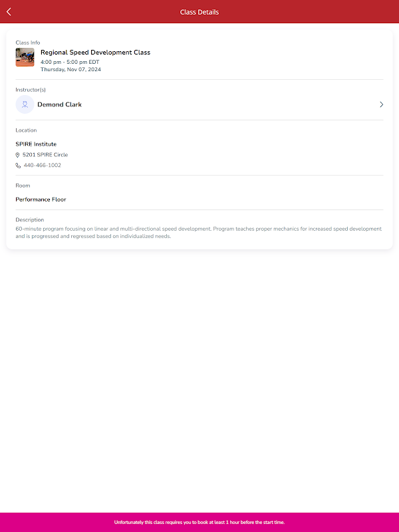Open the Demond Clark instructor chevron
The width and height of the screenshot is (399, 532).
click(381, 104)
